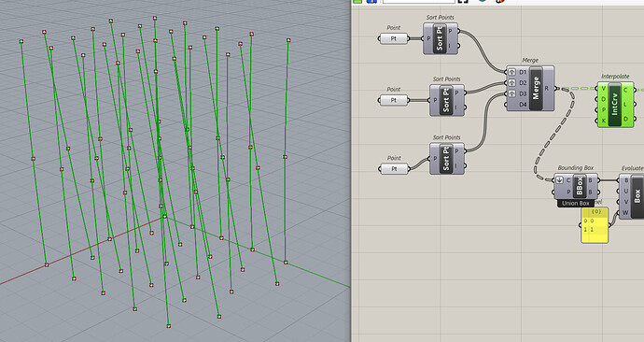The width and height of the screenshot is (644, 342).
Task: Select the green IntCrv Interpolate component
Action: pos(615,105)
